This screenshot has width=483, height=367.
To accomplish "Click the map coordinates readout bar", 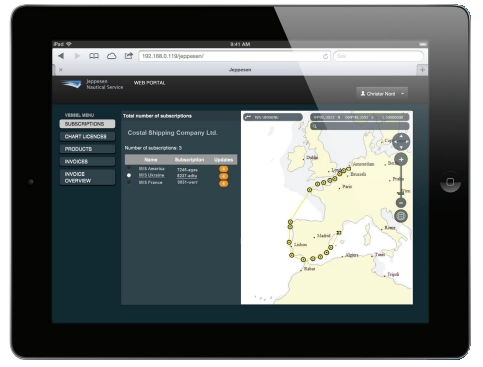I will pyautogui.click(x=360, y=117).
